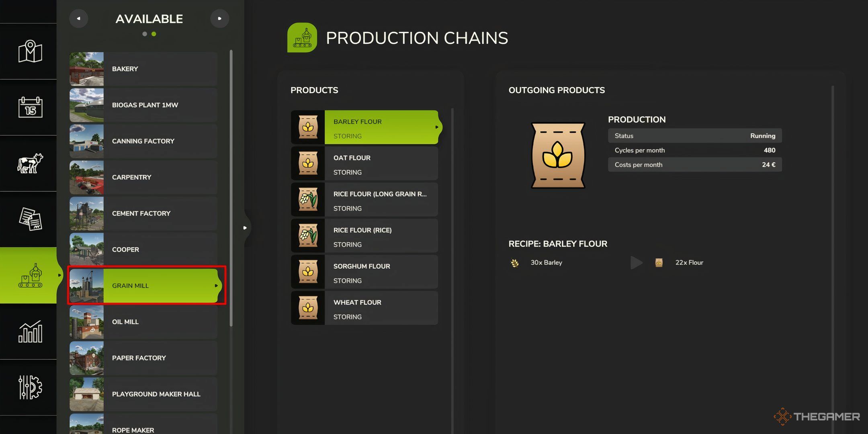Navigate to next available buildings page

tap(219, 18)
